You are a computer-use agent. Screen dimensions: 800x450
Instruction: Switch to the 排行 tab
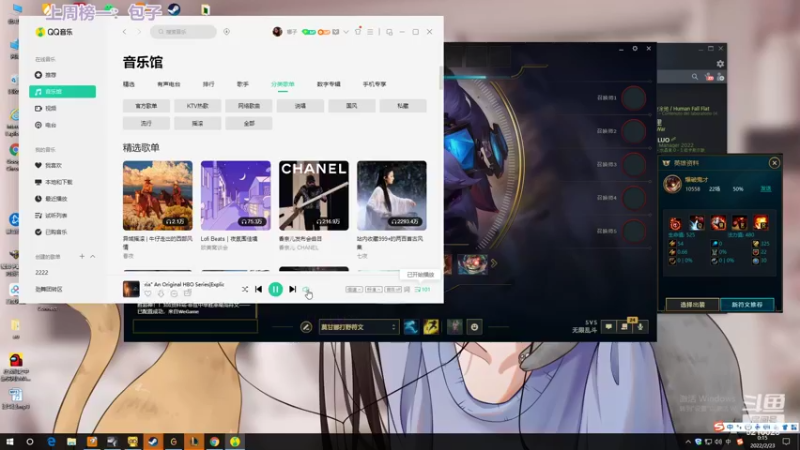pyautogui.click(x=209, y=84)
